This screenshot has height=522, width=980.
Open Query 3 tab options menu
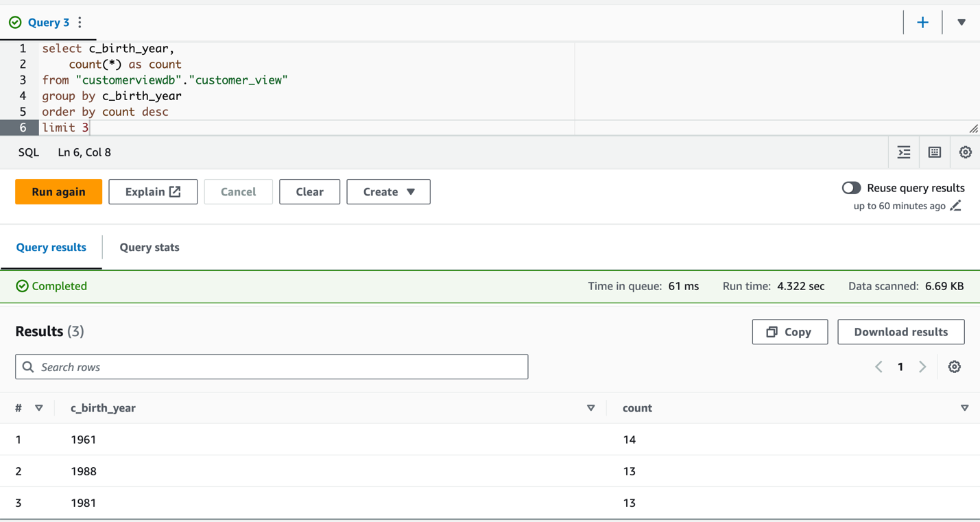(x=80, y=23)
